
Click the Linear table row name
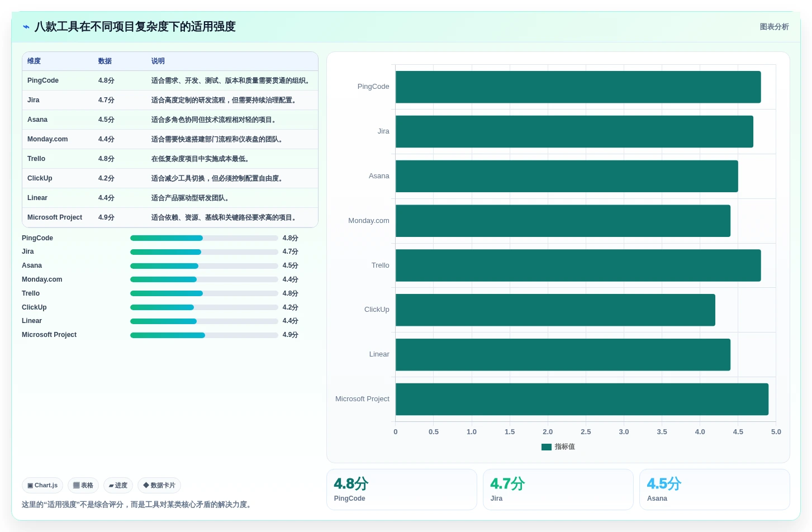[x=37, y=198]
